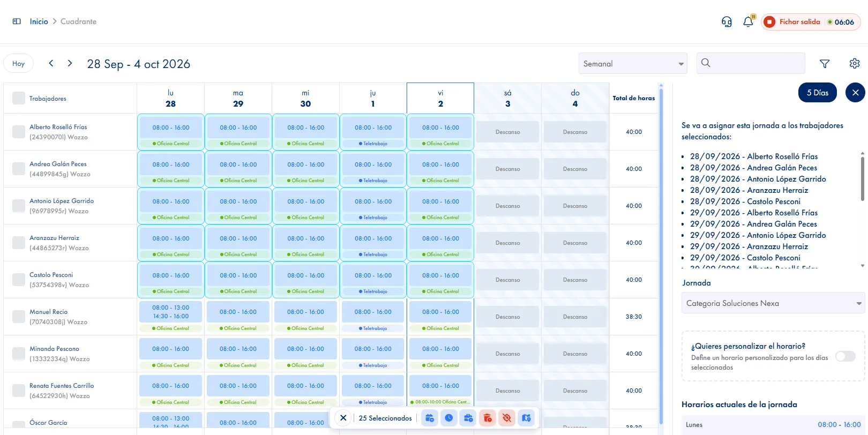Open the notifications bell
The image size is (868, 435).
(749, 21)
